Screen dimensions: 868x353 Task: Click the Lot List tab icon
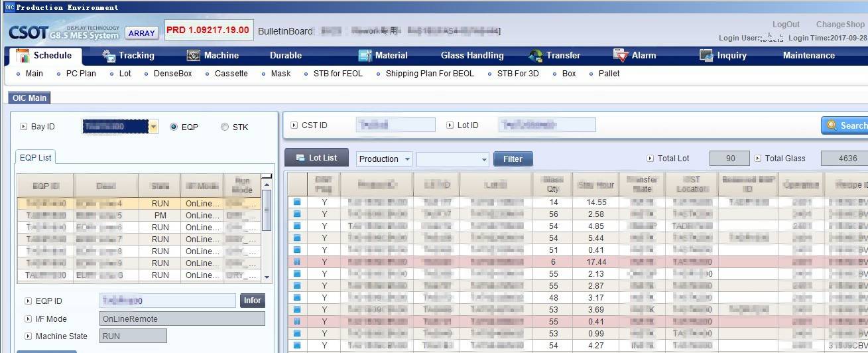300,158
